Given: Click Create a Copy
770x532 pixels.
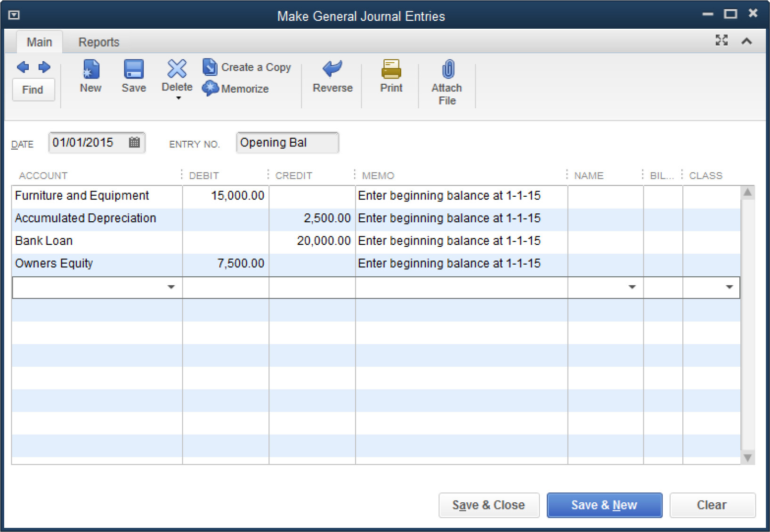Looking at the screenshot, I should click(247, 67).
